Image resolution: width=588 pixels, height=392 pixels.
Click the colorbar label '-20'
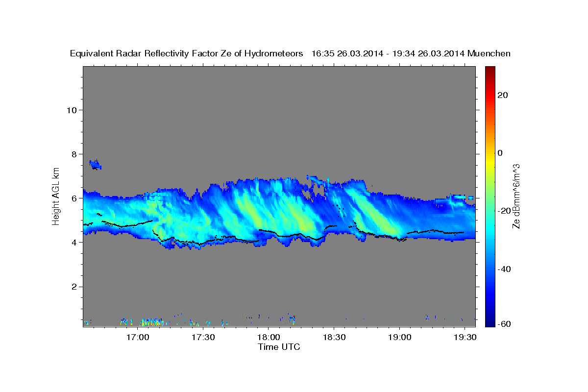504,211
